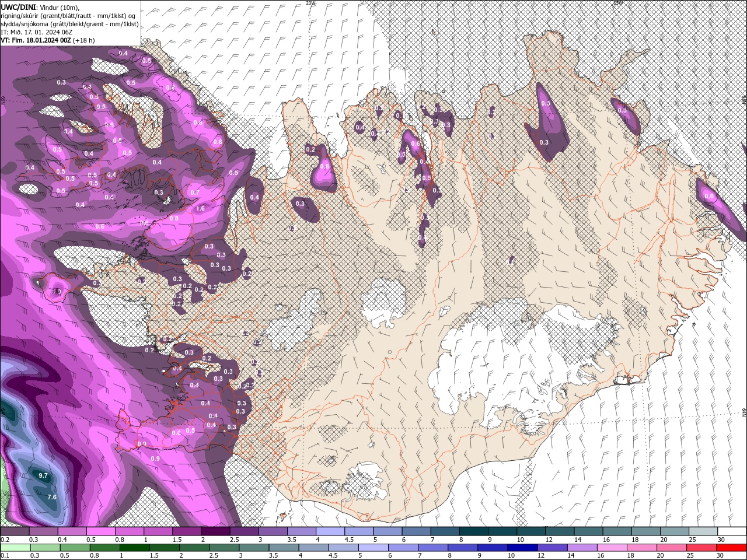Click the pale green rain-scale swatch between 0.1 and 0.3
The image size is (747, 560).
[14, 548]
